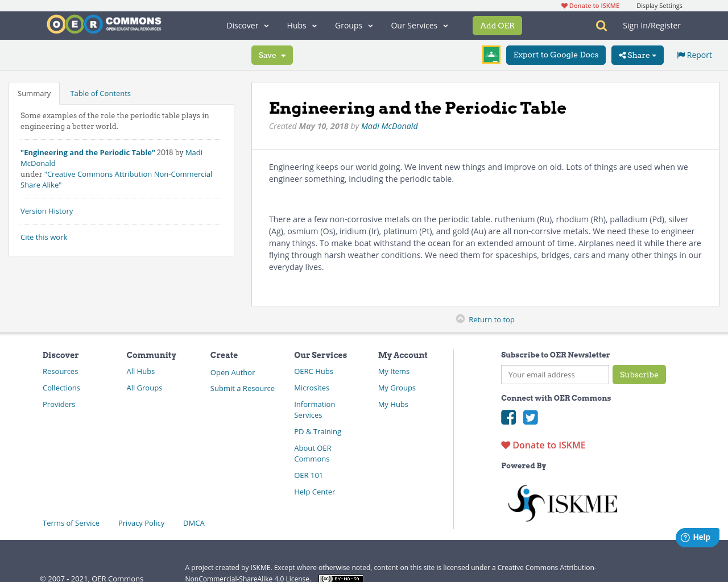728x582 pixels.
Task: Click the ISKME logo
Action: pyautogui.click(x=562, y=502)
